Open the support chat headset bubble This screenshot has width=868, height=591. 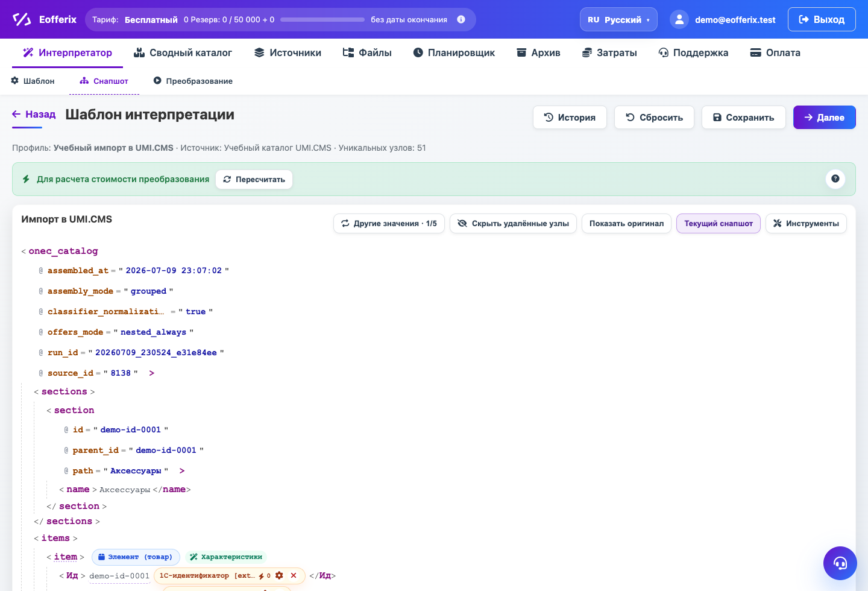(840, 563)
